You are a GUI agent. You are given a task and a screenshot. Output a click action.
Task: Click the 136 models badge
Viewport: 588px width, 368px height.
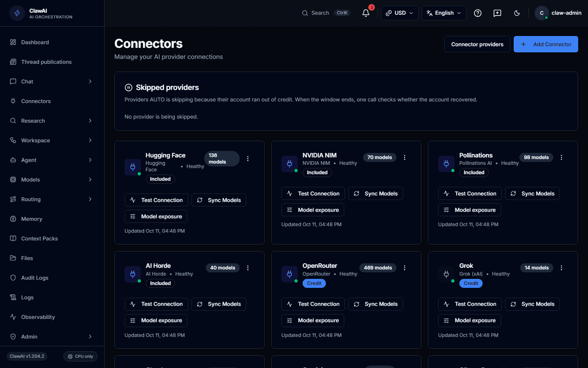pyautogui.click(x=222, y=159)
